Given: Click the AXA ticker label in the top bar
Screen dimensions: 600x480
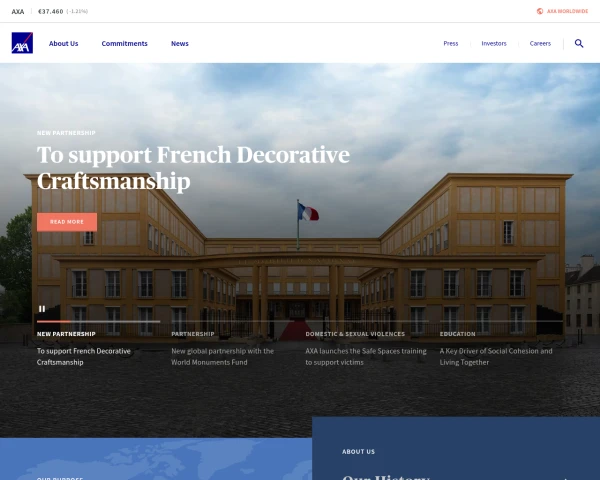Looking at the screenshot, I should tap(18, 11).
